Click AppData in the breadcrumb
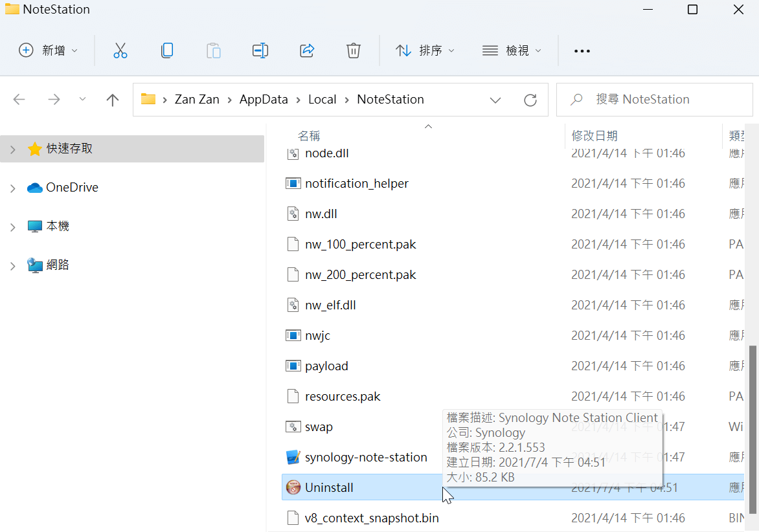The image size is (759, 532). point(264,99)
